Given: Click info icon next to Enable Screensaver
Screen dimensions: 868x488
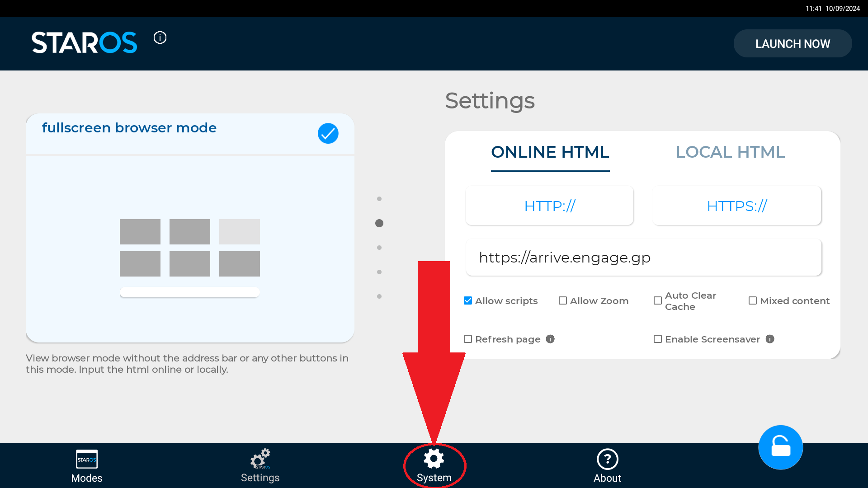Looking at the screenshot, I should click(x=770, y=339).
